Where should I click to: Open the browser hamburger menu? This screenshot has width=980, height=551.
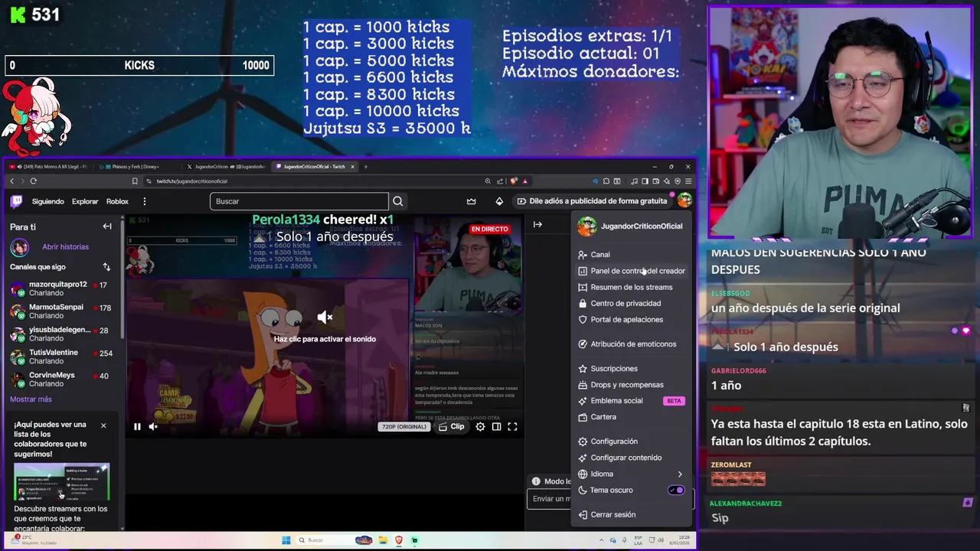[688, 181]
